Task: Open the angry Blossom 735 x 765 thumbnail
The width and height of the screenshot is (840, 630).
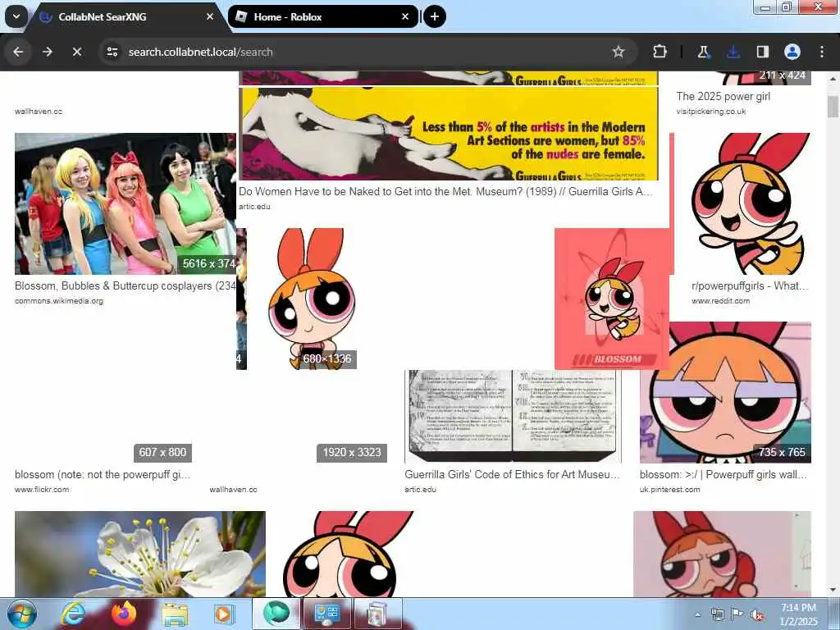Action: (725, 392)
